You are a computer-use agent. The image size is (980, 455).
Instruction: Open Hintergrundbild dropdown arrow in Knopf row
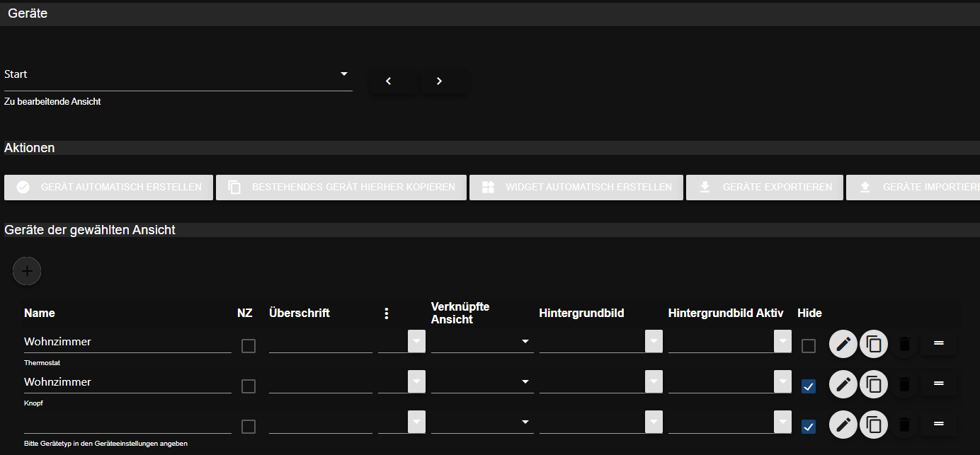coord(654,381)
